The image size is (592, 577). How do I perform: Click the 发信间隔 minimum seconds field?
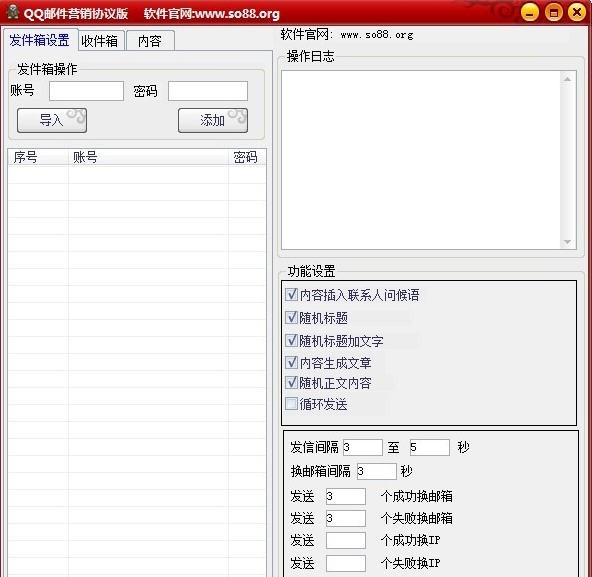362,447
